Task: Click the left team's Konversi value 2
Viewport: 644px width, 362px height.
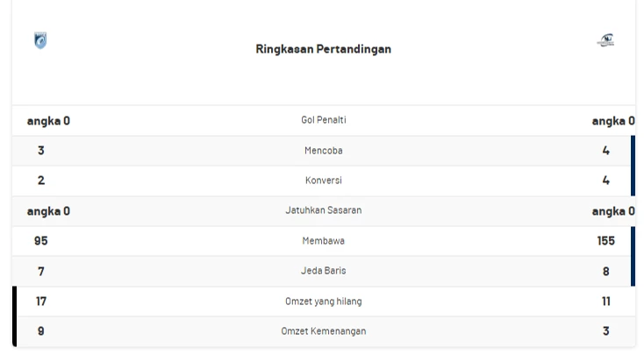Action: point(41,181)
